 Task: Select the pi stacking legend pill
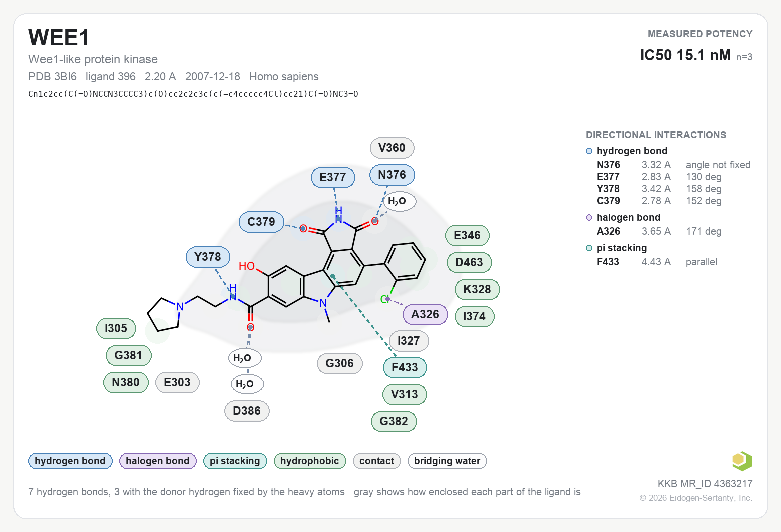[x=235, y=461]
